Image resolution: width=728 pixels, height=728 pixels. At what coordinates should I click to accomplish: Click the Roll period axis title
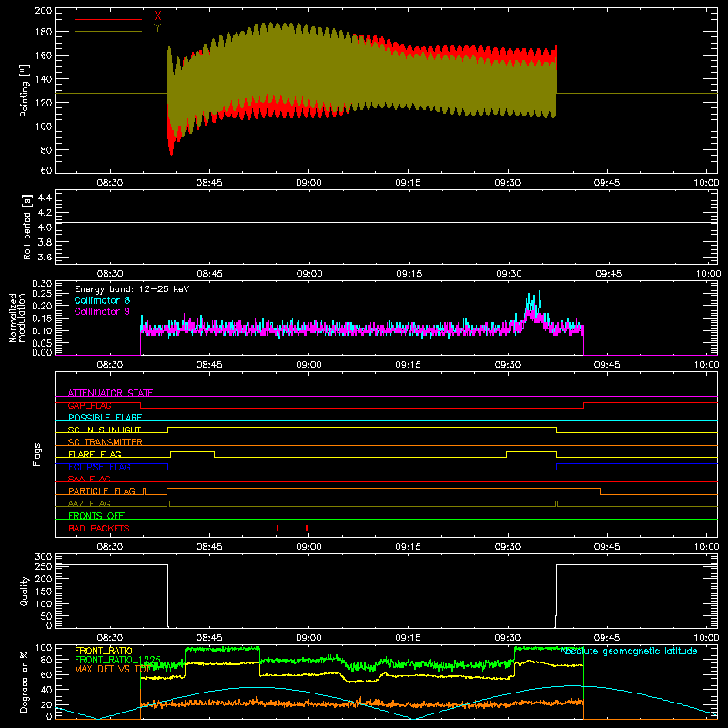pyautogui.click(x=27, y=227)
